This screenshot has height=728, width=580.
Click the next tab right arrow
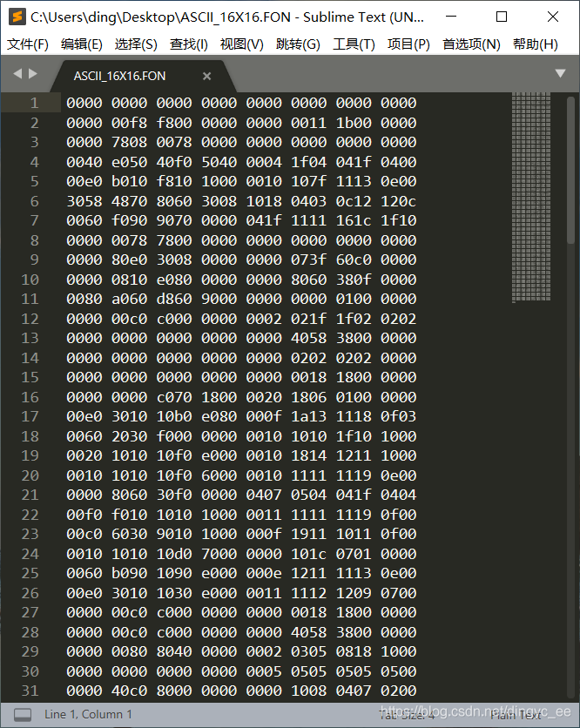pos(32,73)
